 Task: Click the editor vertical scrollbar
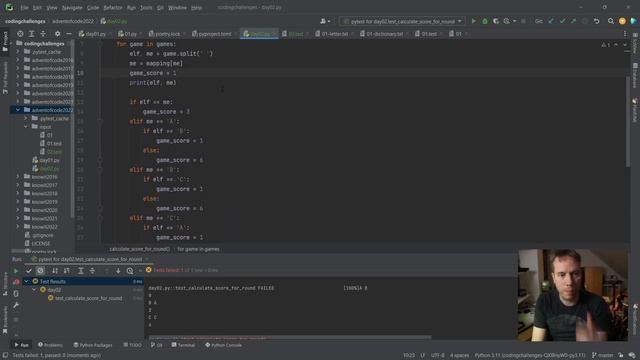[x=628, y=121]
